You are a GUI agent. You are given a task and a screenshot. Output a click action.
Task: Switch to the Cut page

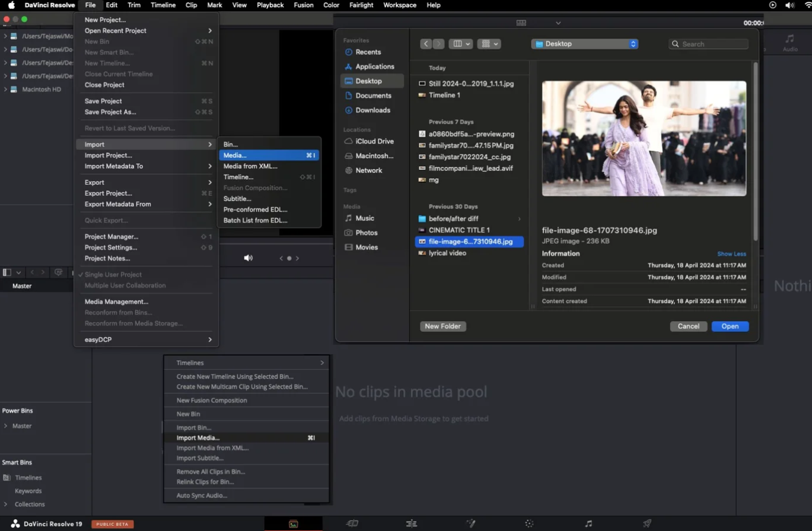point(352,523)
